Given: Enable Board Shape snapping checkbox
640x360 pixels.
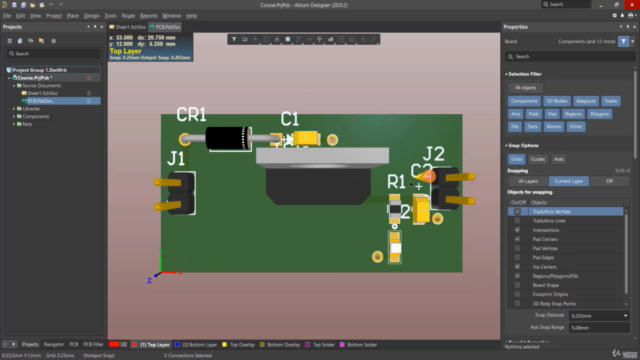Looking at the screenshot, I should 517,285.
